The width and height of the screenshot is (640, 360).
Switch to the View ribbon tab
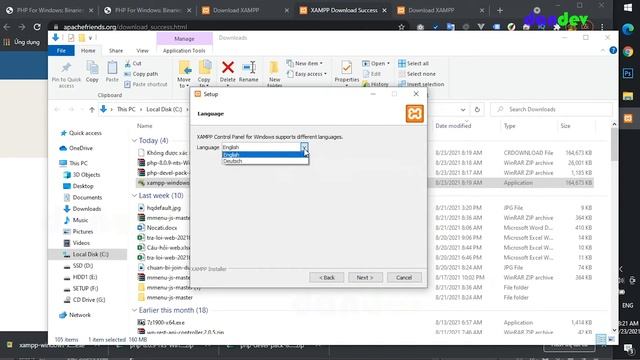[x=142, y=51]
